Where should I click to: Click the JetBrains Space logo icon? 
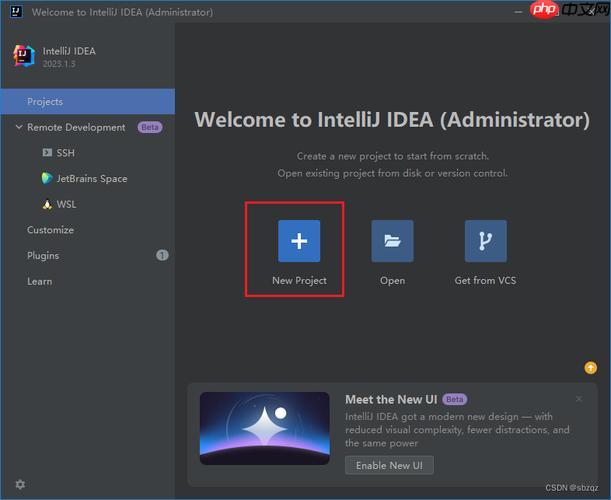point(47,178)
